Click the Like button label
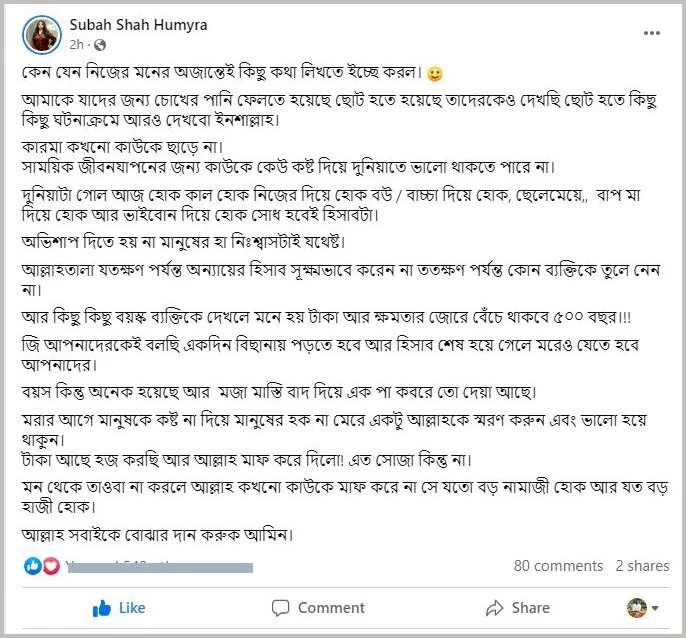Screen dimensions: 686x638 coord(132,608)
